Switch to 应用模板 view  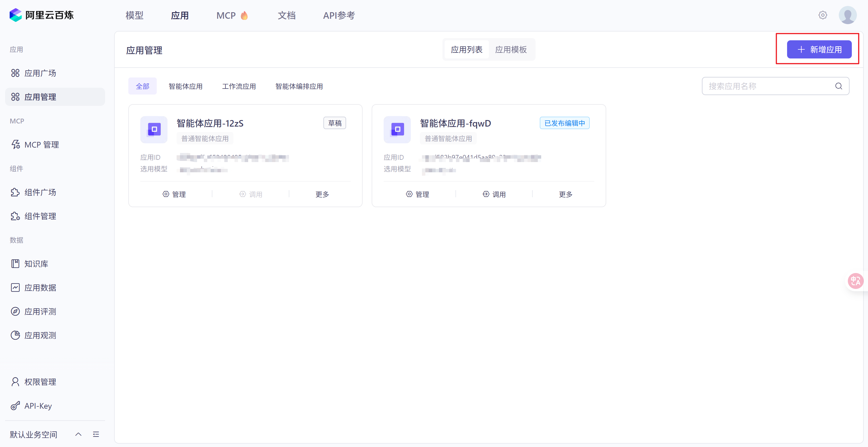point(511,49)
